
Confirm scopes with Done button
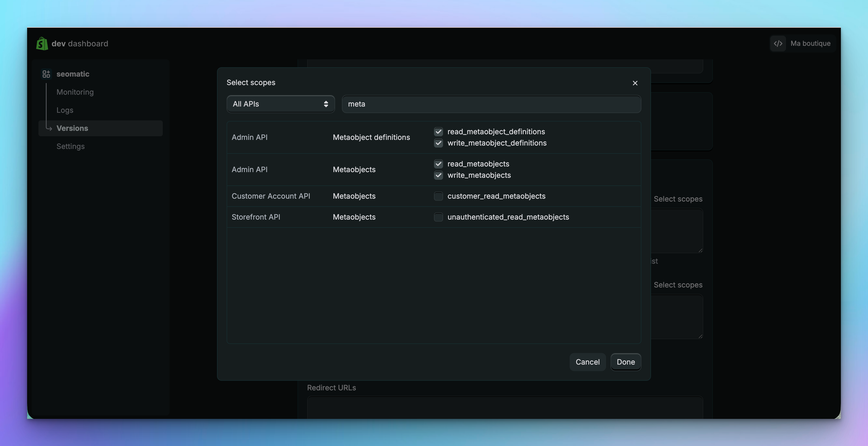625,362
